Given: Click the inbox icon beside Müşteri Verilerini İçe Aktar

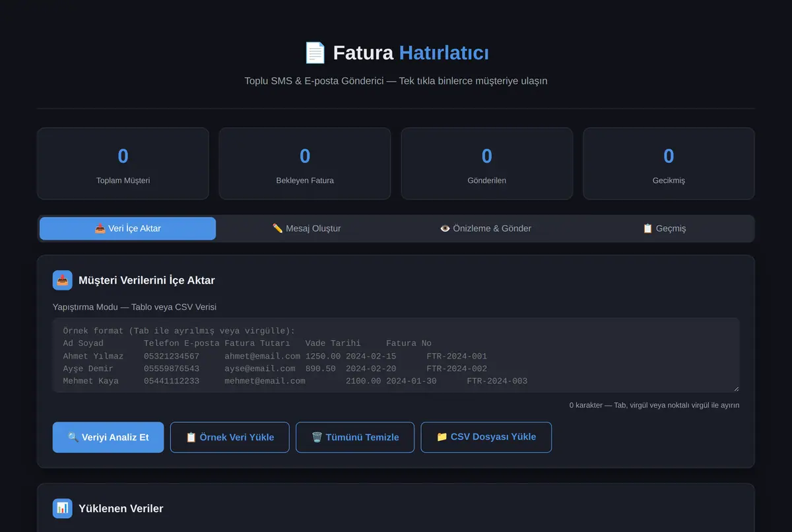Looking at the screenshot, I should point(63,280).
